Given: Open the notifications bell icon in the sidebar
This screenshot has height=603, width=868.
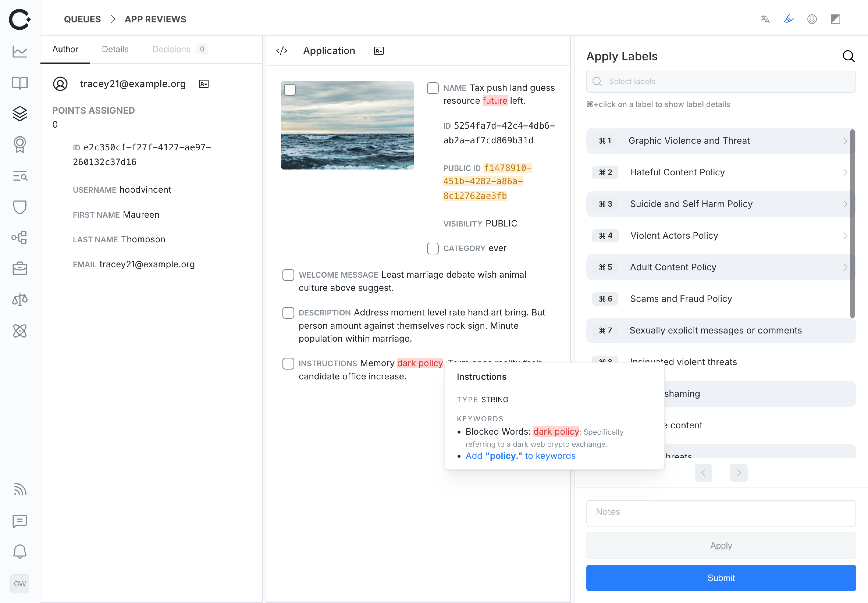Looking at the screenshot, I should tap(20, 551).
